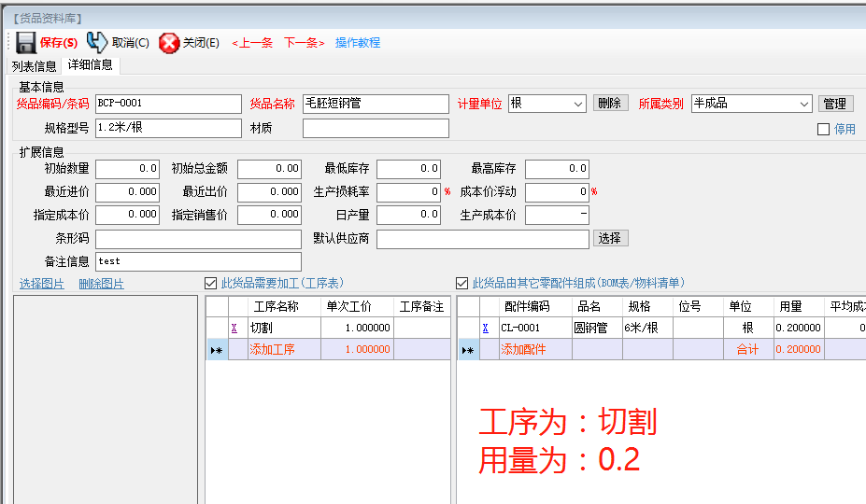Open the 操作教程 tutorial link
Viewport: 866px width, 504px height.
(358, 43)
